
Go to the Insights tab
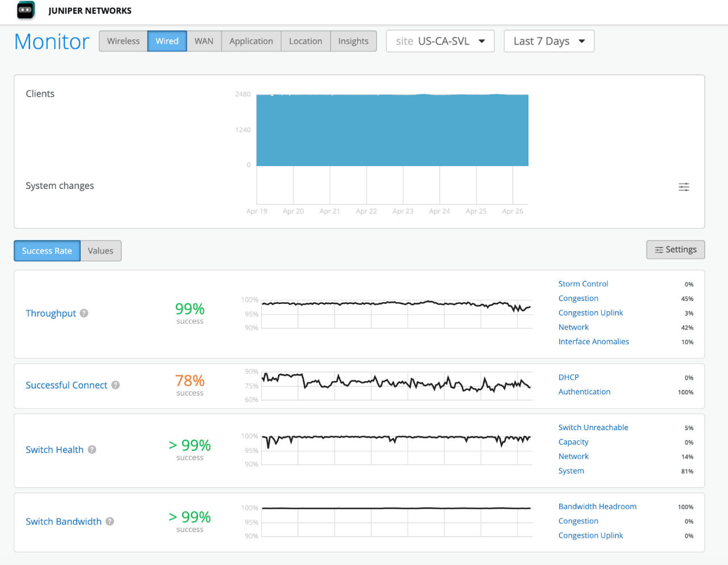[353, 41]
